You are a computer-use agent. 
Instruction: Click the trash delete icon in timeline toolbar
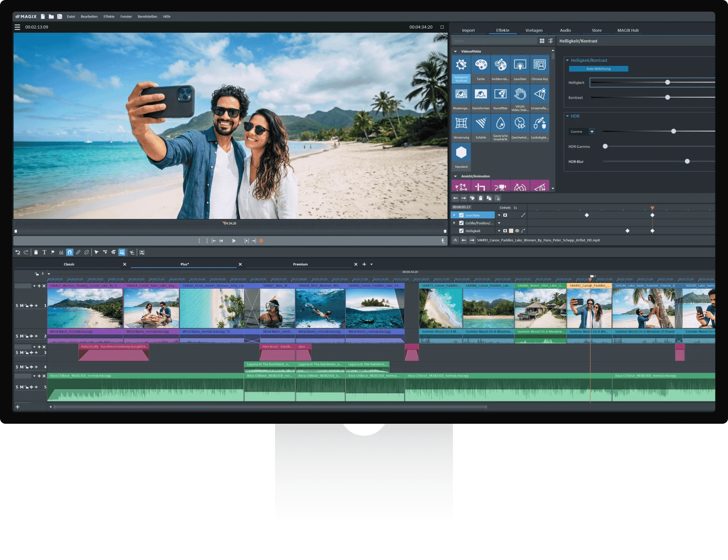[36, 252]
